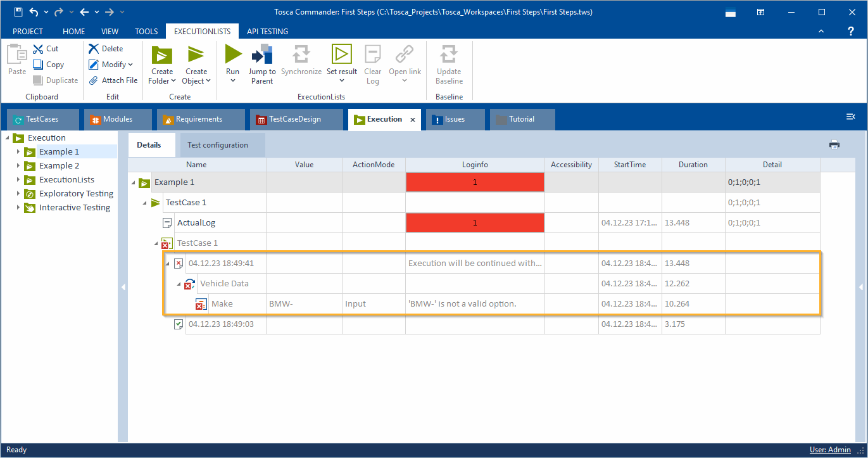Click the Delete X icon

pyautogui.click(x=94, y=49)
